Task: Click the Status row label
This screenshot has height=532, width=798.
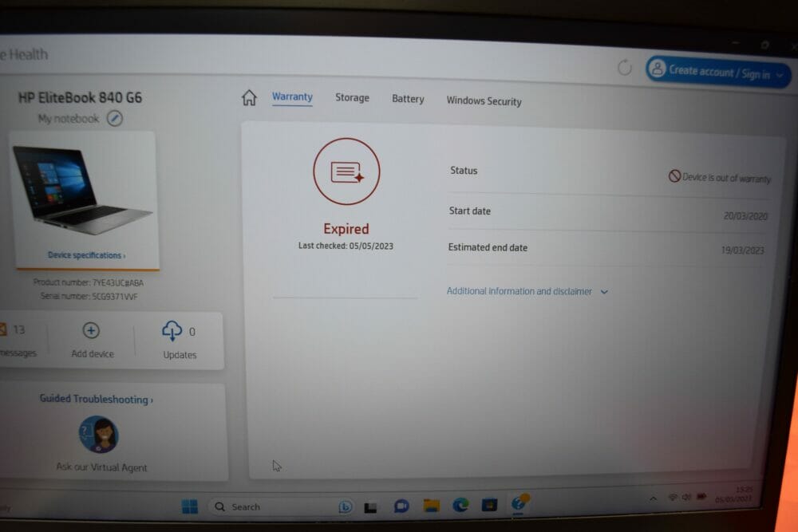Action: (464, 171)
